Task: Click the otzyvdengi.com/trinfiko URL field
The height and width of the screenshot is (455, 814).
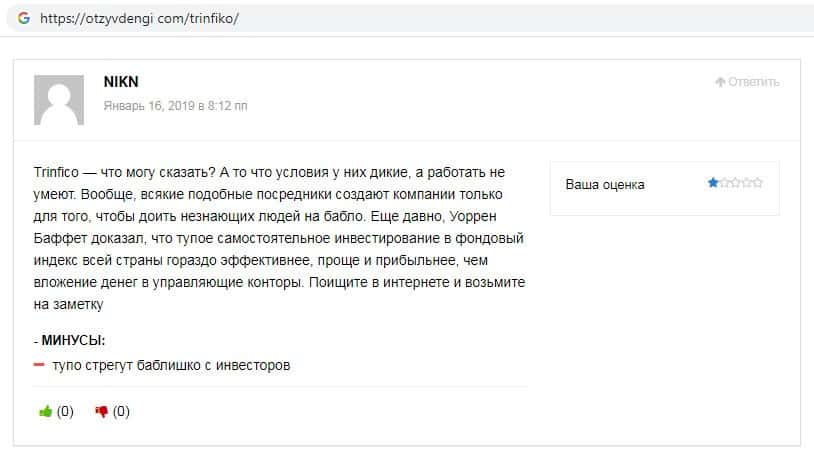Action: [140, 18]
